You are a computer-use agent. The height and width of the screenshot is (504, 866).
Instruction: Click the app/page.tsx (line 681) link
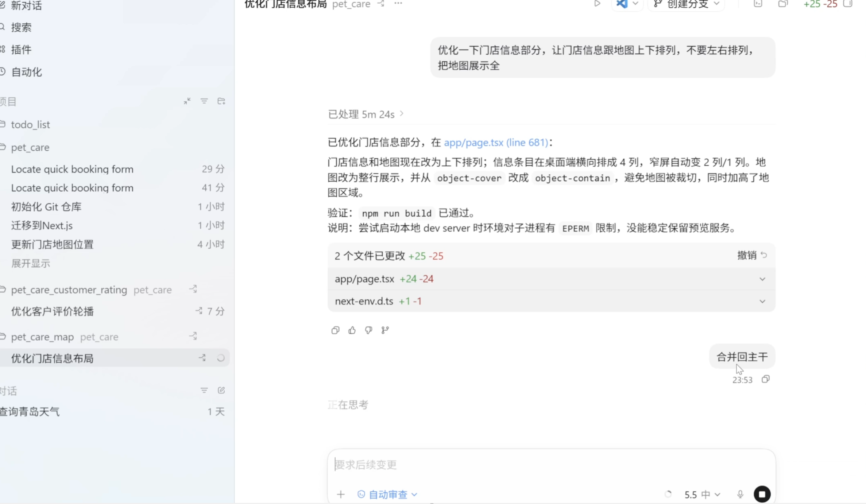coord(496,142)
